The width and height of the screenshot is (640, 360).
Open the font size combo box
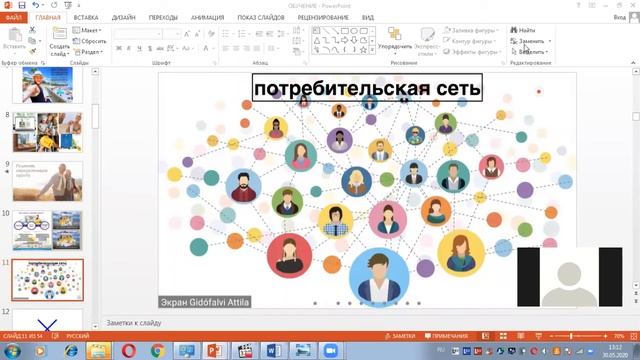[x=172, y=34]
